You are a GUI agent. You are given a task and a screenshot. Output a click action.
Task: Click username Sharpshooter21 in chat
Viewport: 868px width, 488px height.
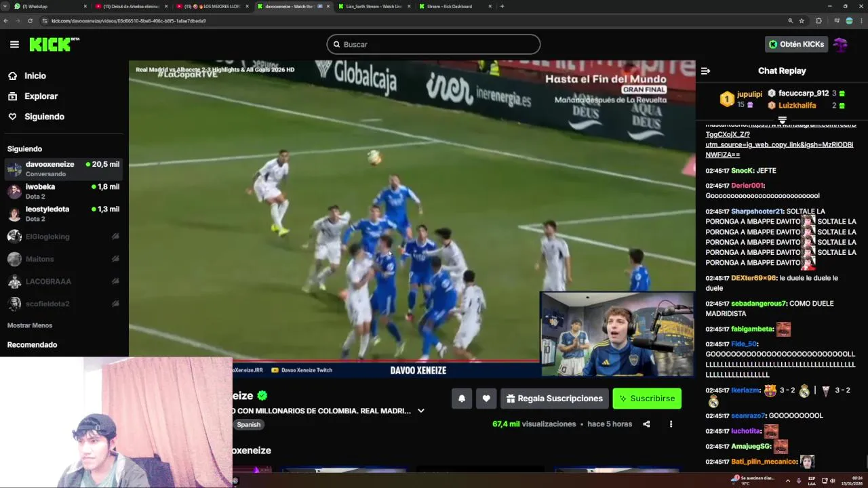(757, 211)
